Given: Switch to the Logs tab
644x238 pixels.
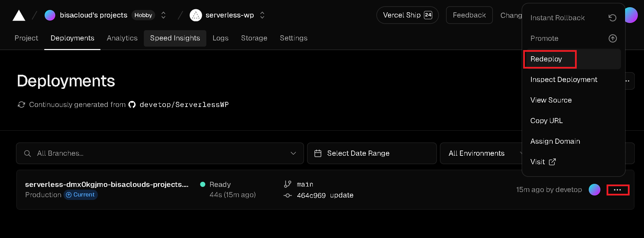Looking at the screenshot, I should (220, 38).
